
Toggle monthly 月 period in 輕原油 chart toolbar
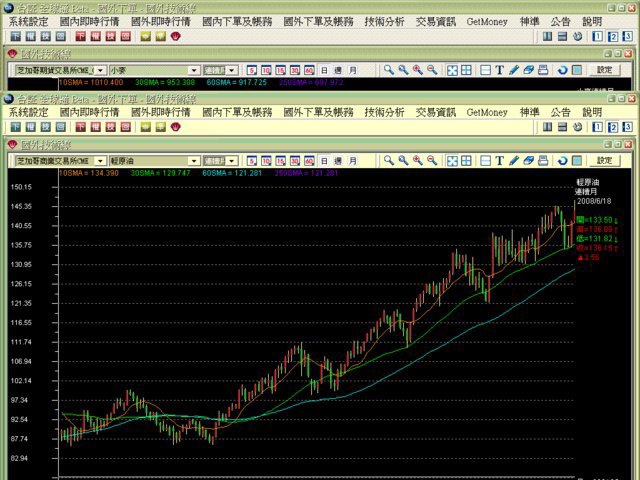[x=353, y=161]
